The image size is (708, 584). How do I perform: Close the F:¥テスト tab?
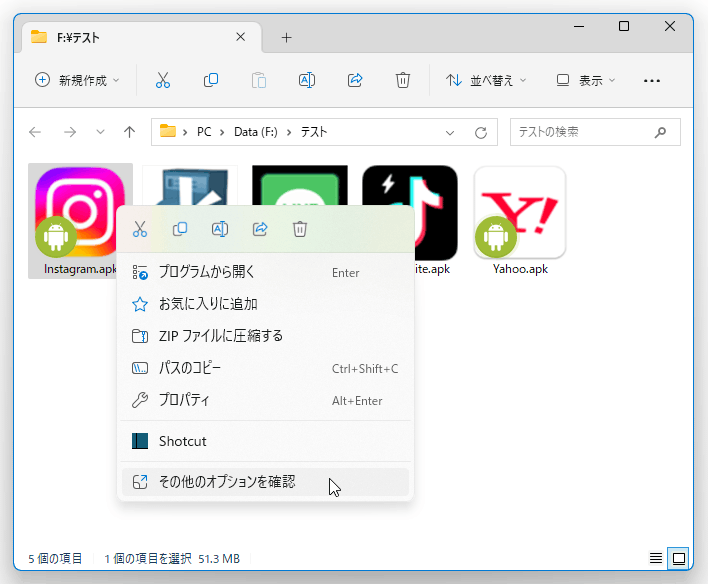point(241,37)
